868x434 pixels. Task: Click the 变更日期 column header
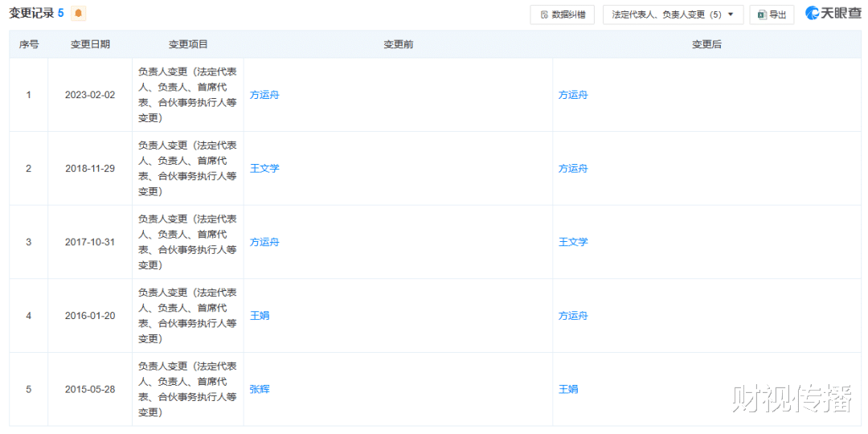click(90, 45)
